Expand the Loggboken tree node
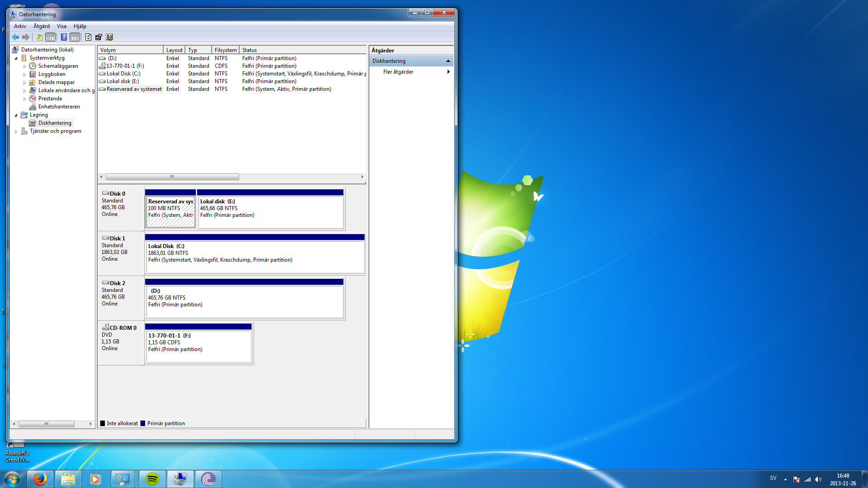868x488 pixels. point(25,75)
